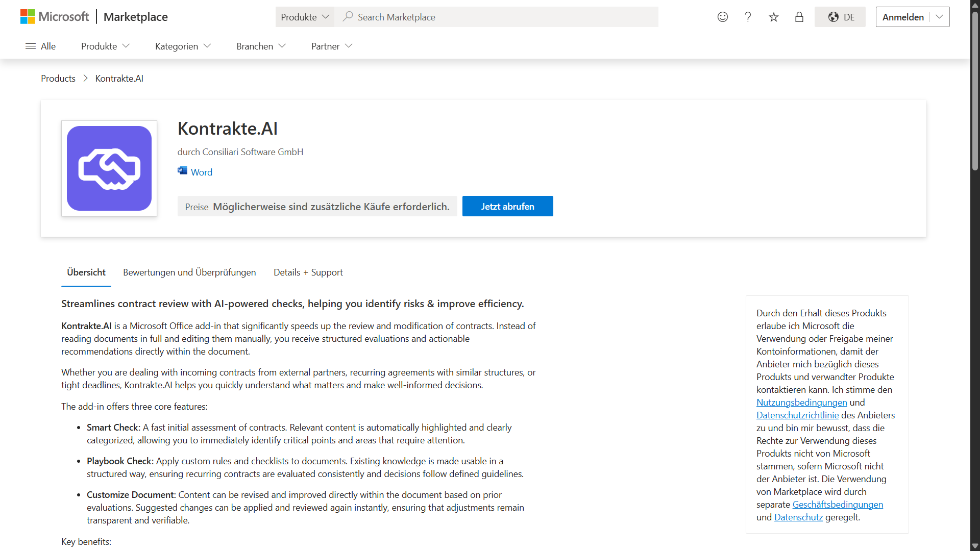The image size is (980, 551).
Task: Open the Produkte search filter dropdown
Action: pyautogui.click(x=305, y=17)
